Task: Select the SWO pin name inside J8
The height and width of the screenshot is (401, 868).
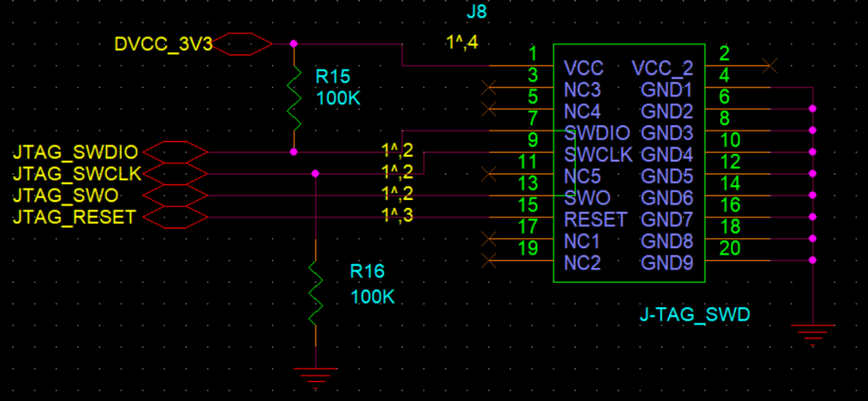Action: [586, 198]
